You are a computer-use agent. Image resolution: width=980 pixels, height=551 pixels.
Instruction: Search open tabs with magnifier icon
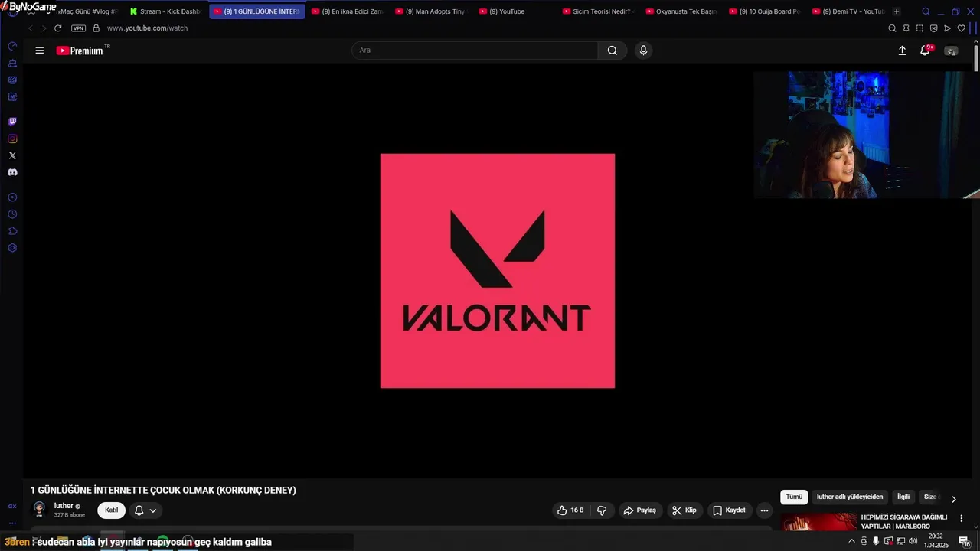click(x=926, y=11)
